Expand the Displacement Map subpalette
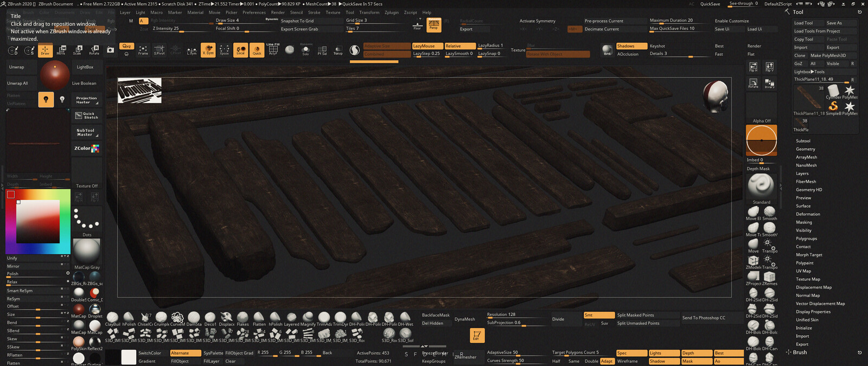 pos(814,287)
